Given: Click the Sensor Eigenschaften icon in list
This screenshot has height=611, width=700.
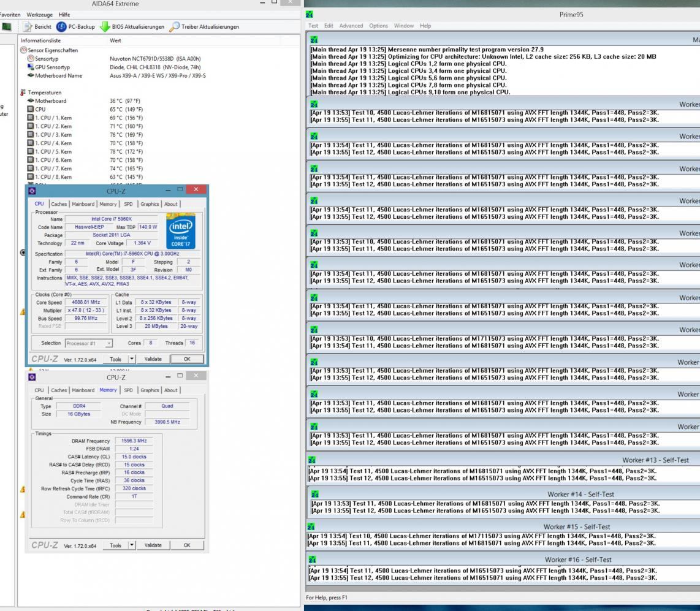Looking at the screenshot, I should (x=23, y=50).
